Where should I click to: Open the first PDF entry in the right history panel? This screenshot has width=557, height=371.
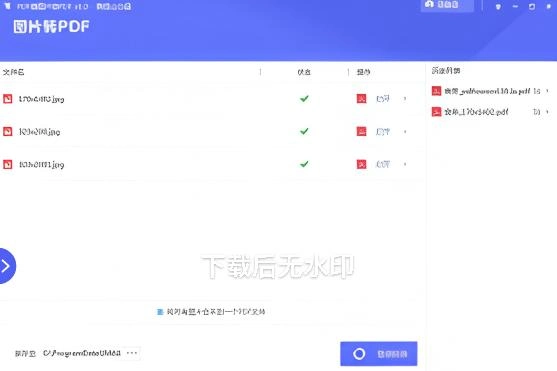point(487,91)
